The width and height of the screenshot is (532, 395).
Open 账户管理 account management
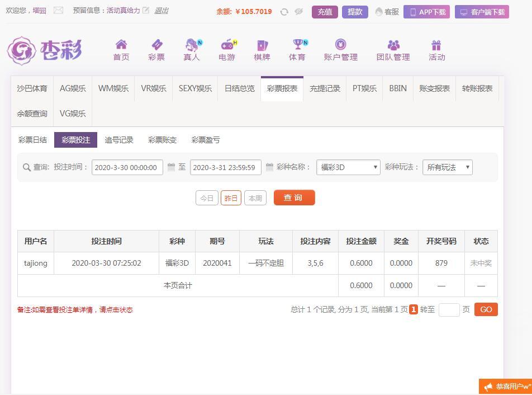tap(341, 50)
